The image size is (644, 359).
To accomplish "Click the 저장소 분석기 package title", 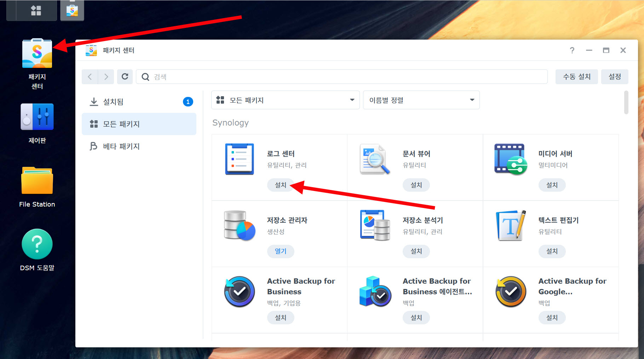I will point(423,220).
